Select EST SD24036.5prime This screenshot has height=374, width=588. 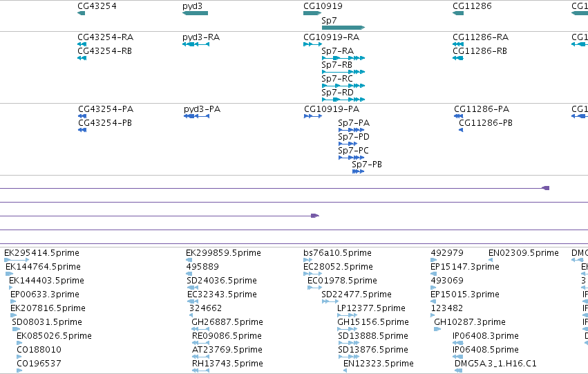point(192,288)
